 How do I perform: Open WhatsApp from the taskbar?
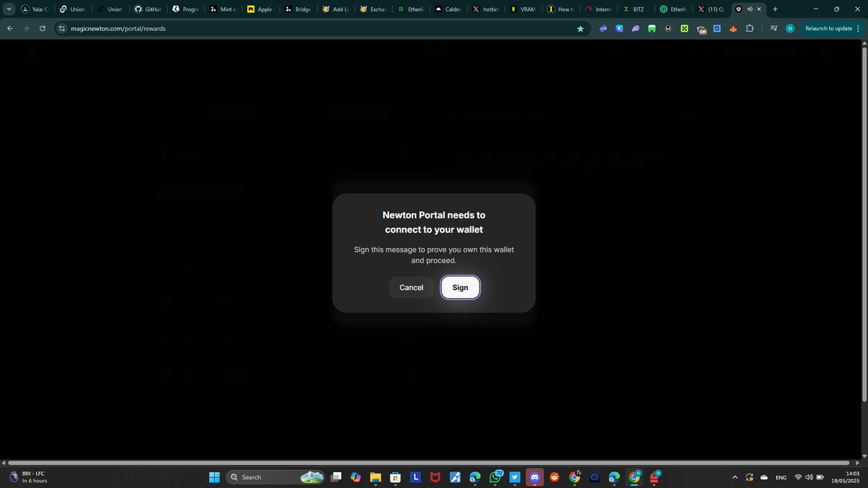[x=495, y=477]
